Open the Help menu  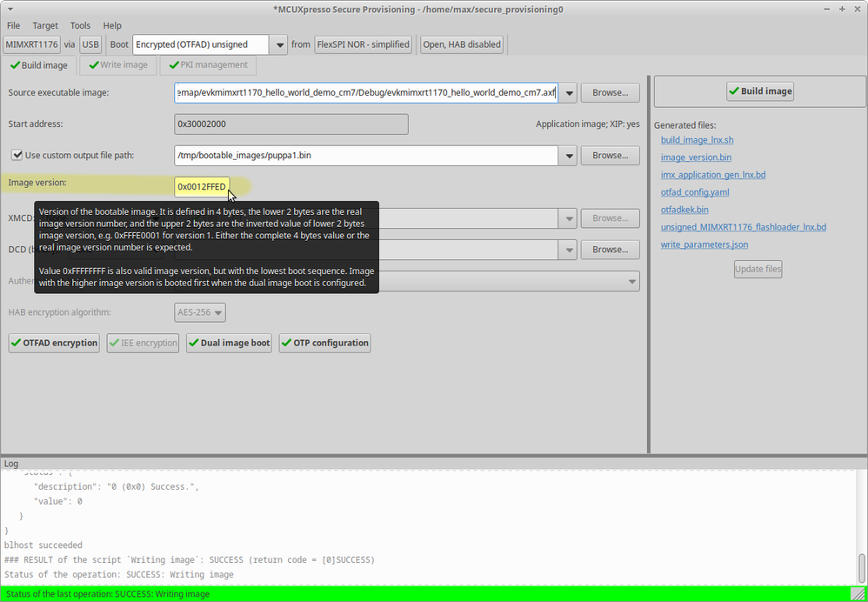point(112,25)
